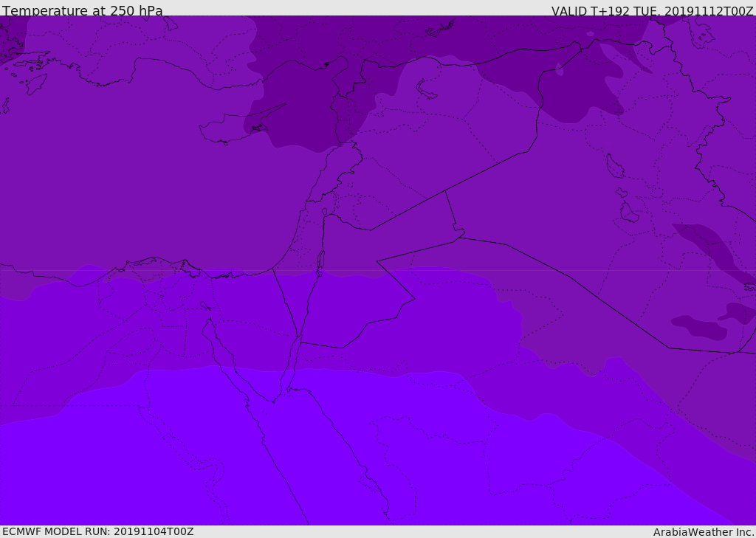Click the ECMWF MODEL RUN date text

pos(97,531)
